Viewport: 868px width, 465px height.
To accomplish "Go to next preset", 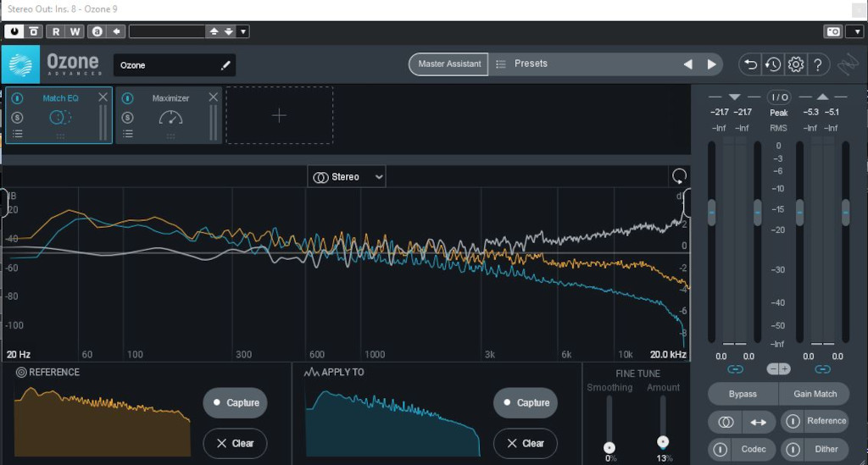I will pos(711,64).
